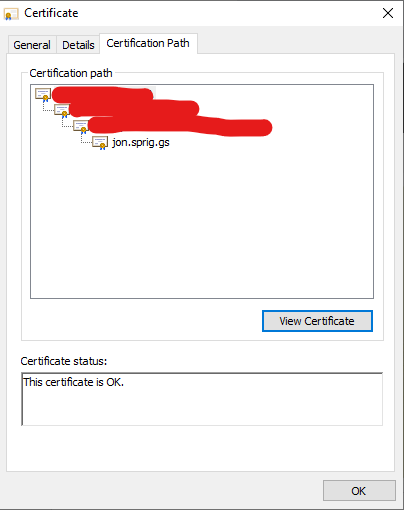404x510 pixels.
Task: Click the jon.sprig.gs certificate icon
Action: tap(100, 143)
